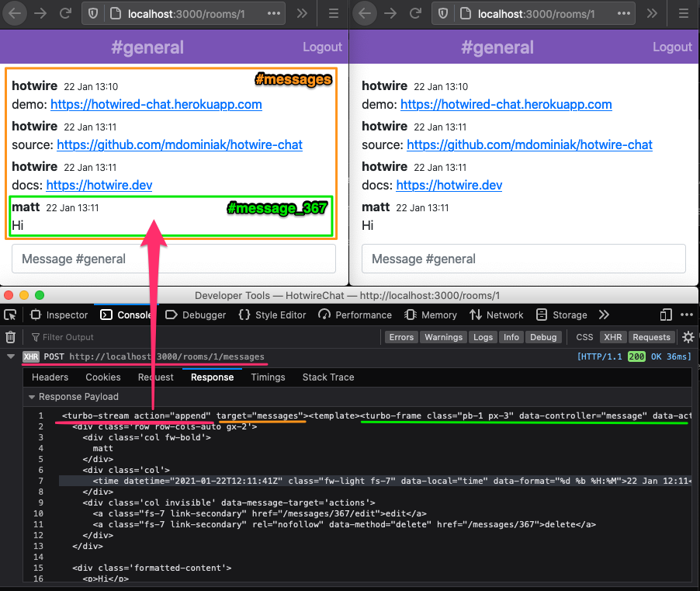
Task: Focus the Message #general input in left window
Action: pos(174,259)
